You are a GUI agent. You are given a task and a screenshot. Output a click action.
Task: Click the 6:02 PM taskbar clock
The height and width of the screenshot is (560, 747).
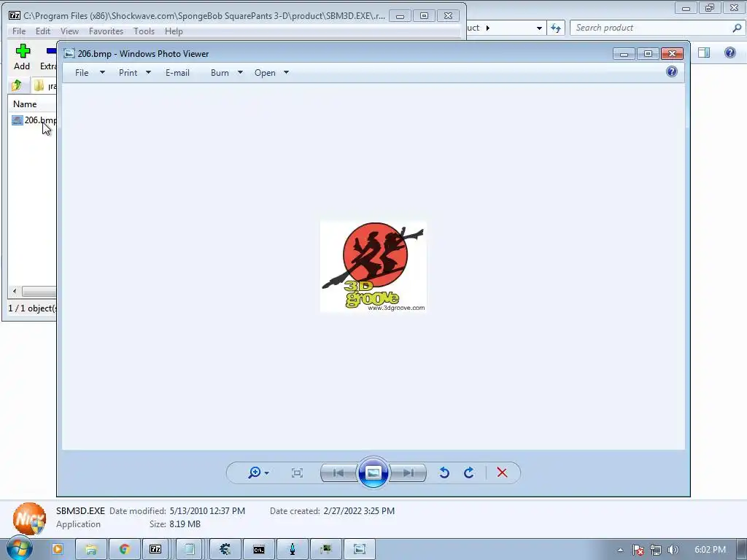click(710, 550)
